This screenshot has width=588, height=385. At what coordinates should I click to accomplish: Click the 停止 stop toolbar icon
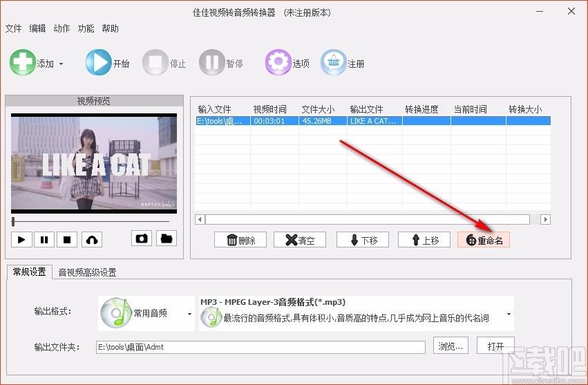155,62
